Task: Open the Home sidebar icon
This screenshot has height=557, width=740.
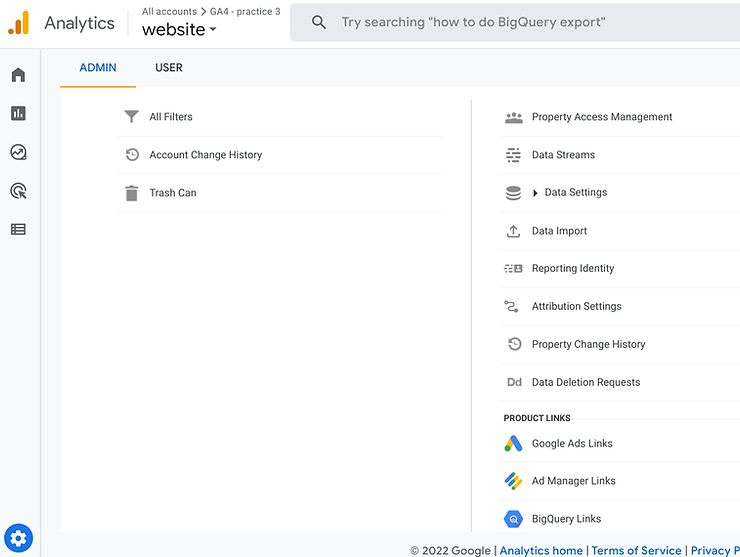Action: pos(18,75)
